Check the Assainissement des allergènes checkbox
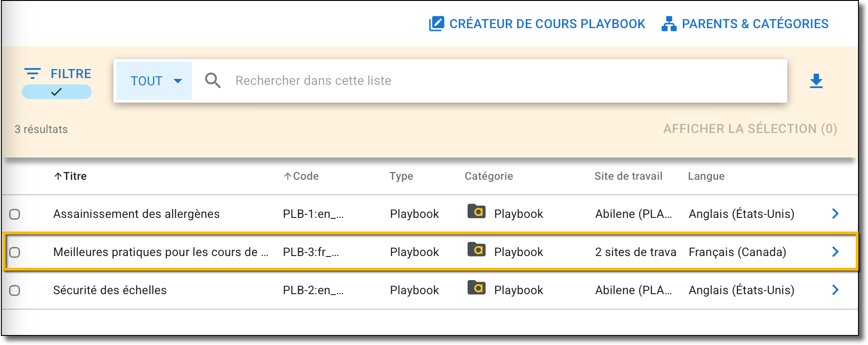The width and height of the screenshot is (868, 345). [15, 214]
